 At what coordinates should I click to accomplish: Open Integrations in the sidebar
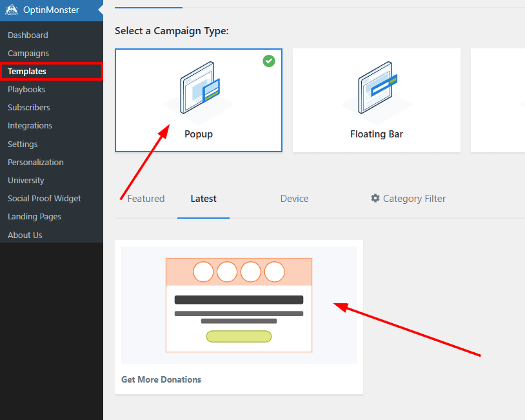coord(30,126)
